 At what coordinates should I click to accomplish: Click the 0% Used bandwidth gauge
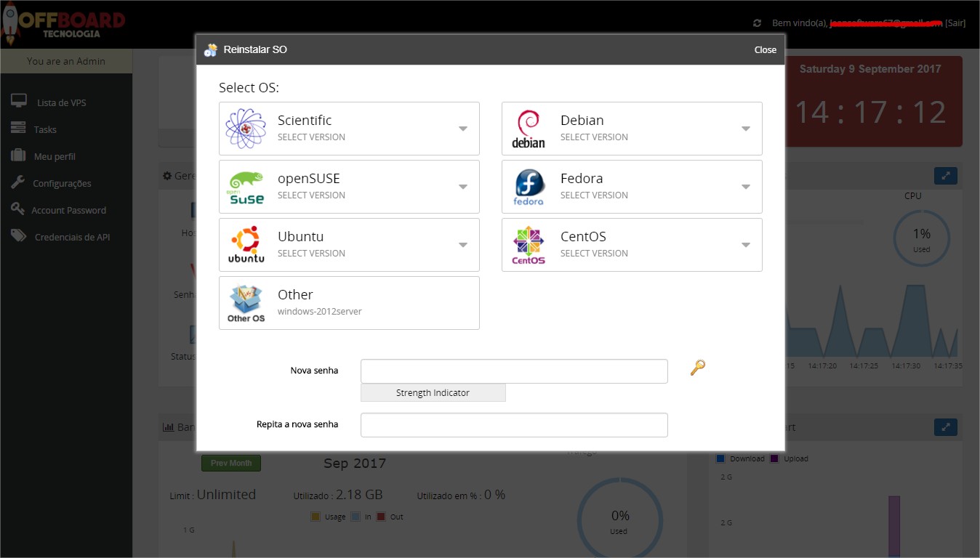tap(619, 521)
